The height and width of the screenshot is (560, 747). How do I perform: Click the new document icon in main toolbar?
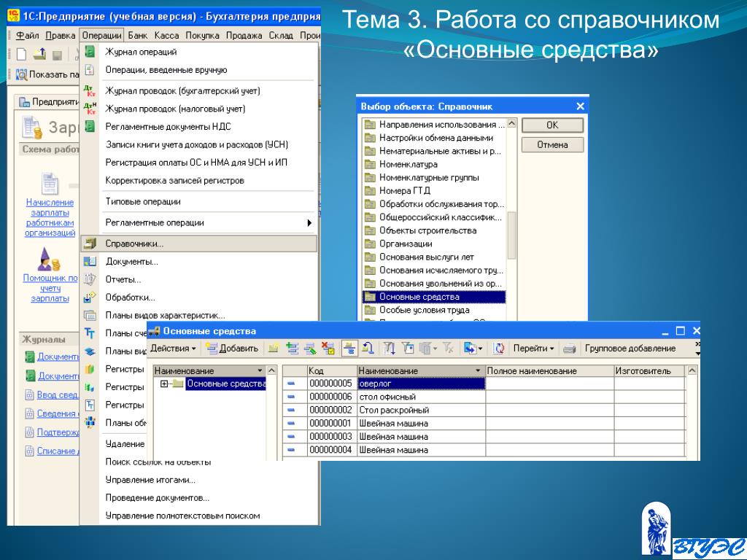(21, 55)
